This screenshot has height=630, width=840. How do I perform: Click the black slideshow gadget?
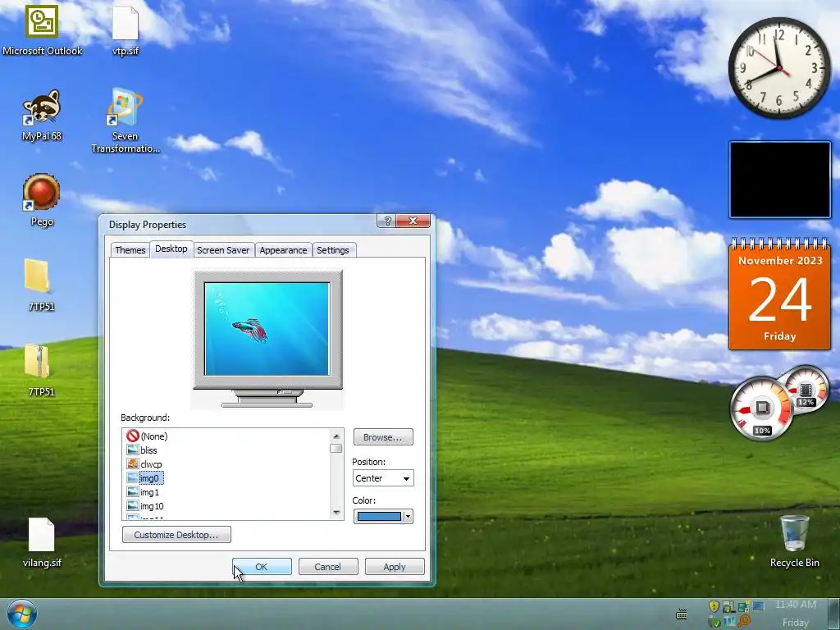point(779,180)
